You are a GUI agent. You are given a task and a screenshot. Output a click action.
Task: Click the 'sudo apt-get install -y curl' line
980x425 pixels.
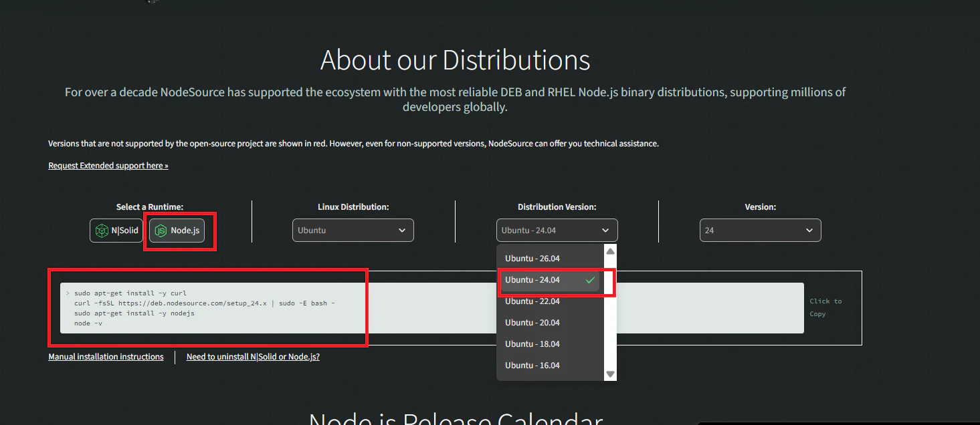pyautogui.click(x=130, y=293)
